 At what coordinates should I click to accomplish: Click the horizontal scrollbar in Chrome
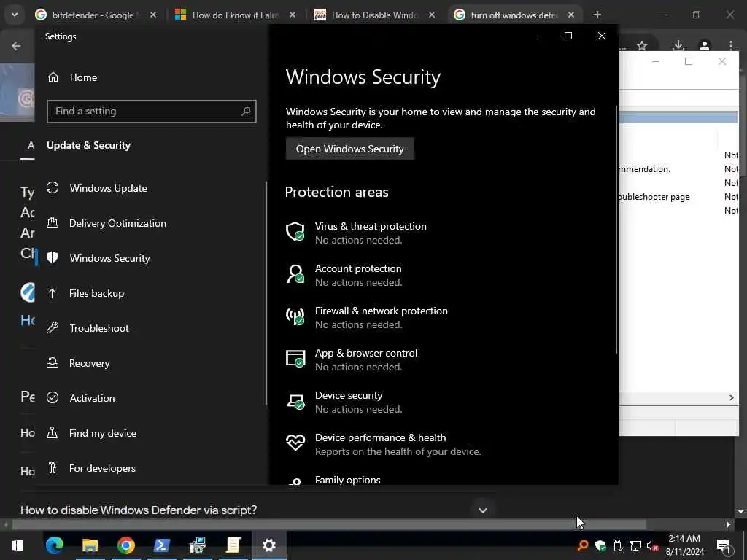(x=329, y=525)
